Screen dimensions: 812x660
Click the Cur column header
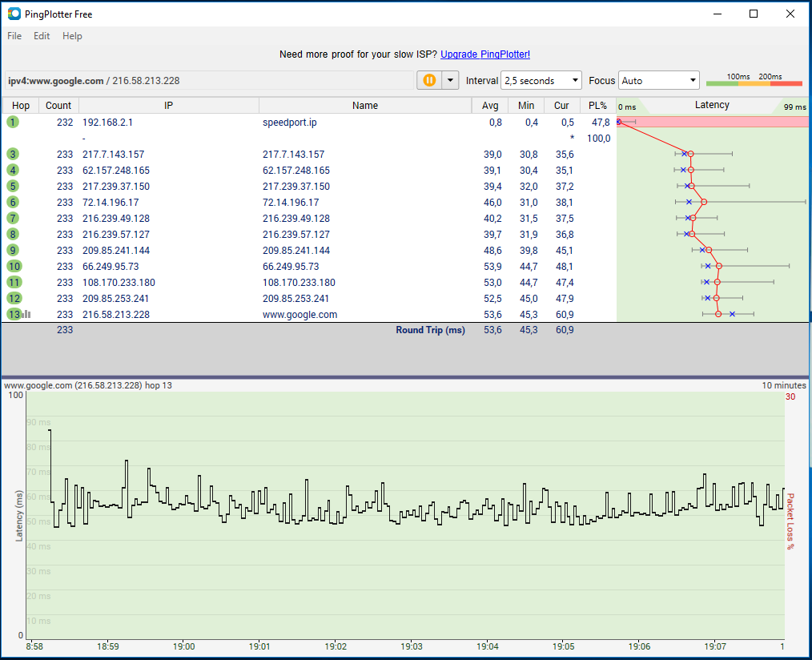pos(562,106)
